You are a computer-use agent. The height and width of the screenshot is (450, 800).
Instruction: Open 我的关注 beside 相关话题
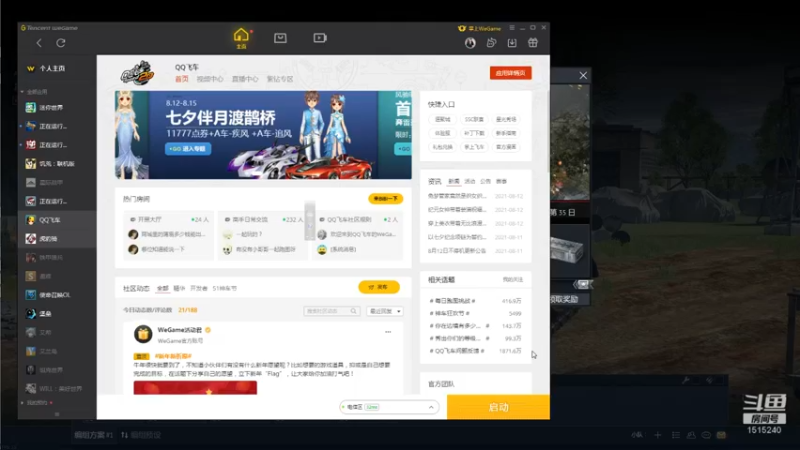[x=513, y=280]
